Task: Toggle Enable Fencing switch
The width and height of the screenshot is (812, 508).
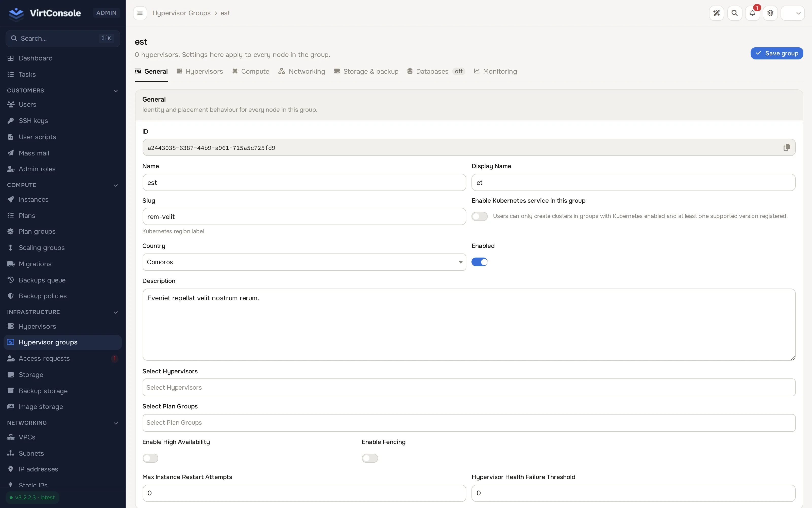Action: 370,458
